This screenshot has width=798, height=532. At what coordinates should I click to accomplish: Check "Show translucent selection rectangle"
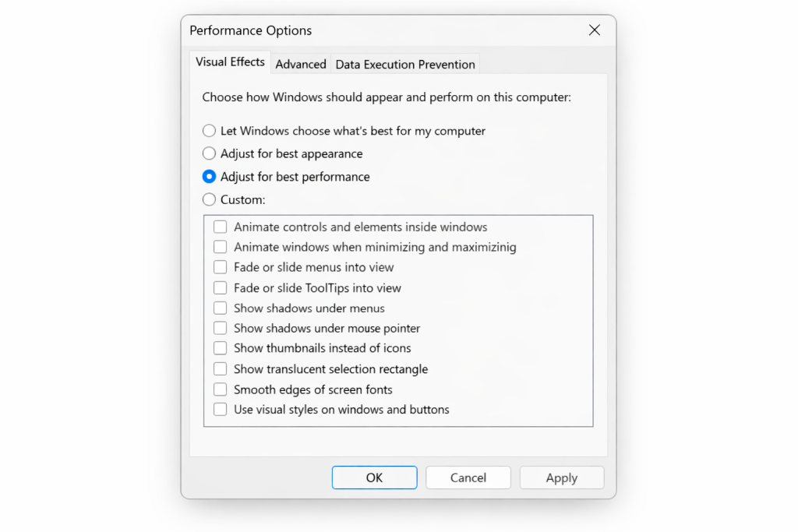(220, 368)
